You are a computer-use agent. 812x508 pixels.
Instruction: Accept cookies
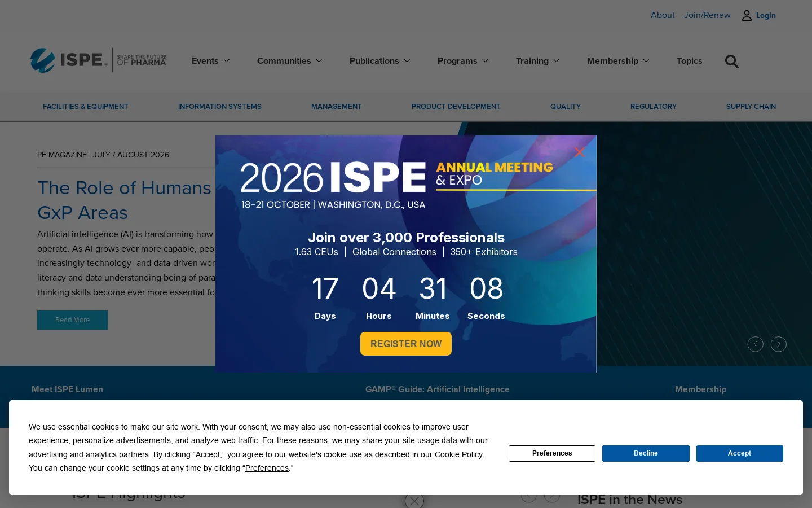click(x=740, y=453)
